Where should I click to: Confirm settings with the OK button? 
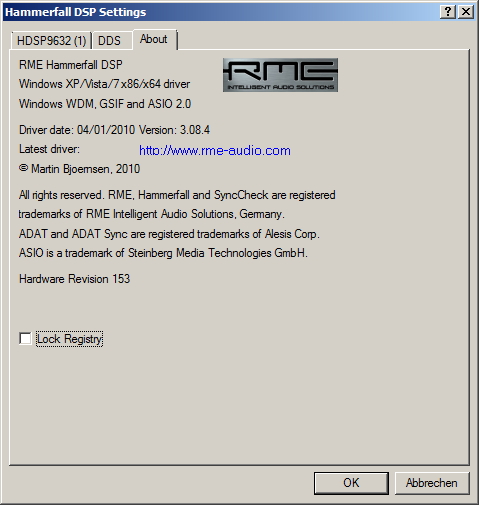coord(351,483)
